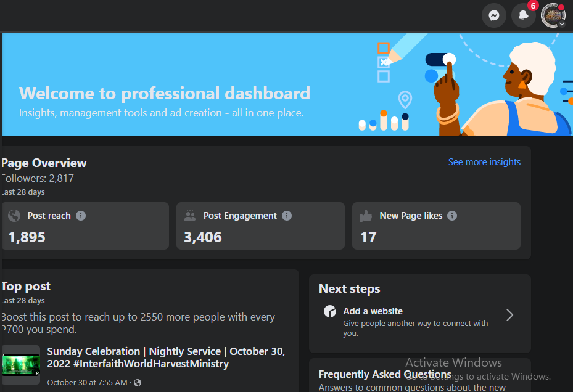
Task: Click the people icon beside Post Engagement
Action: (x=190, y=216)
